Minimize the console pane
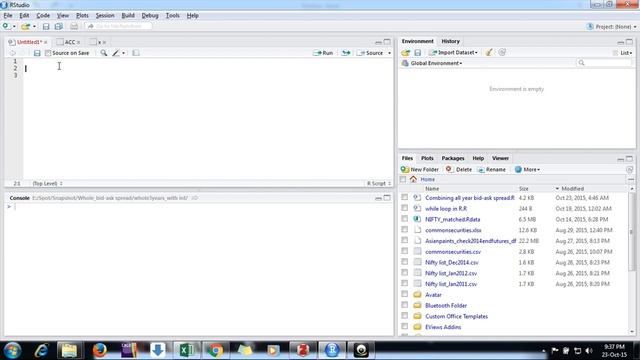Viewport: 640px width, 360px height. point(378,198)
